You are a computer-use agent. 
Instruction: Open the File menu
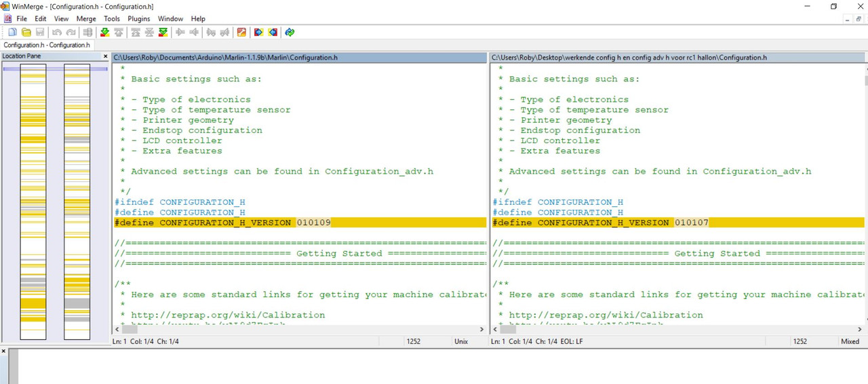(22, 18)
